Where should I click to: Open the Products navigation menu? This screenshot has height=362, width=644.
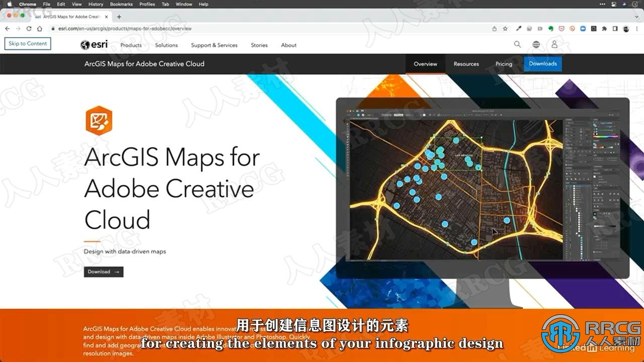point(131,45)
